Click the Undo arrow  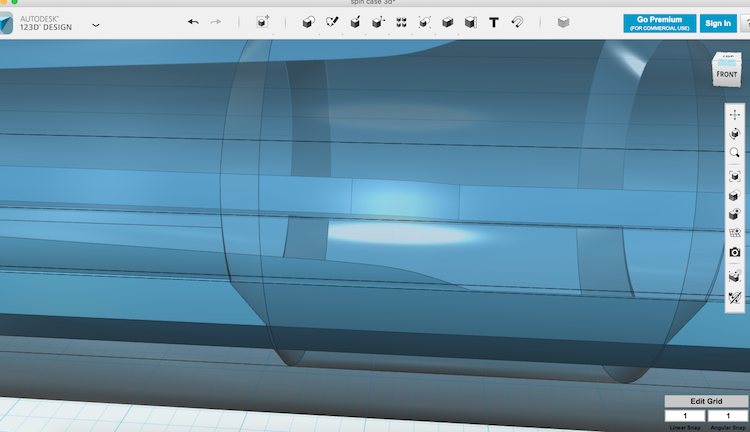click(193, 22)
